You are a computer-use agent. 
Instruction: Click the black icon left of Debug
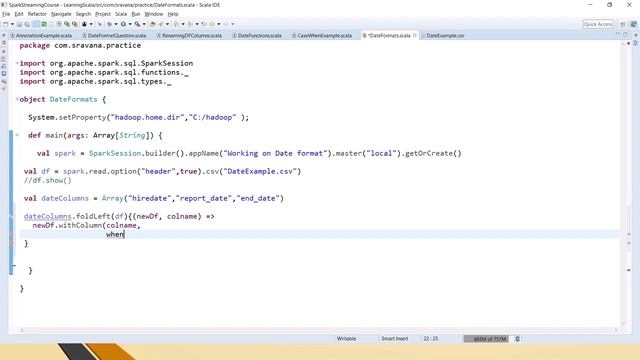pyautogui.click(x=84, y=24)
